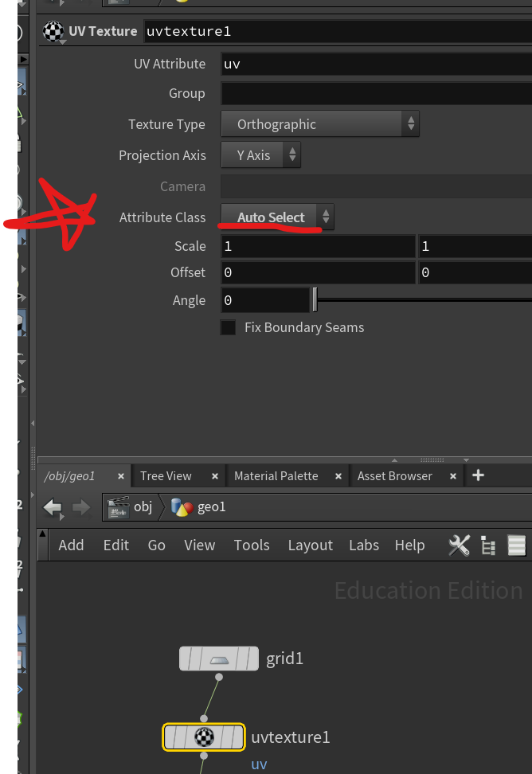The height and width of the screenshot is (774, 532).
Task: Open the Texture Type Orthographic dropdown
Action: pos(320,124)
